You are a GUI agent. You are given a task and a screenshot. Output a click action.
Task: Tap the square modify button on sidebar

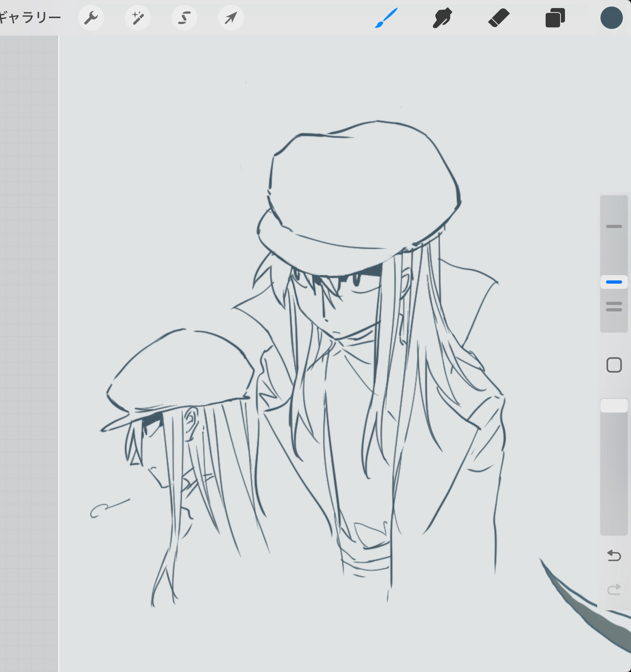[x=614, y=365]
